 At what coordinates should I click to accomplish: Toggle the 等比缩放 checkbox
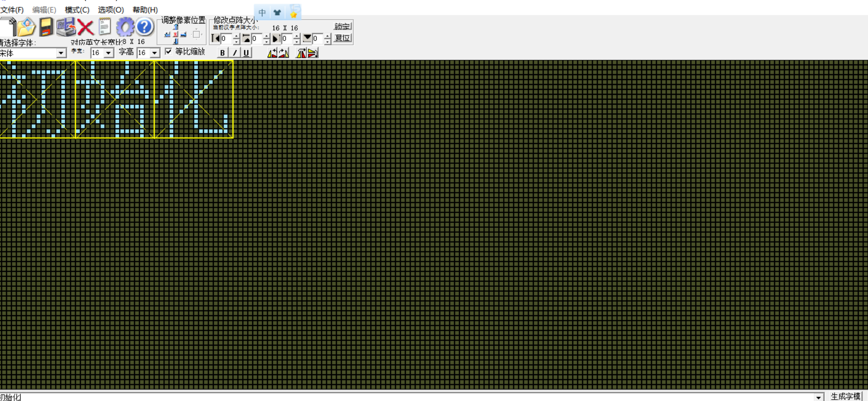point(168,52)
